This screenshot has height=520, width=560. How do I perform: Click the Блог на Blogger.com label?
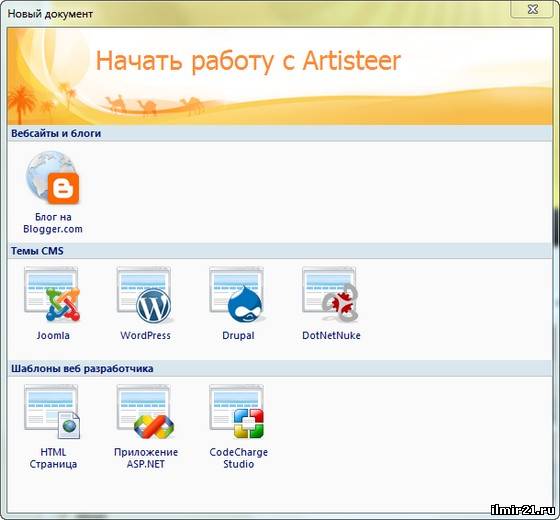pyautogui.click(x=53, y=223)
